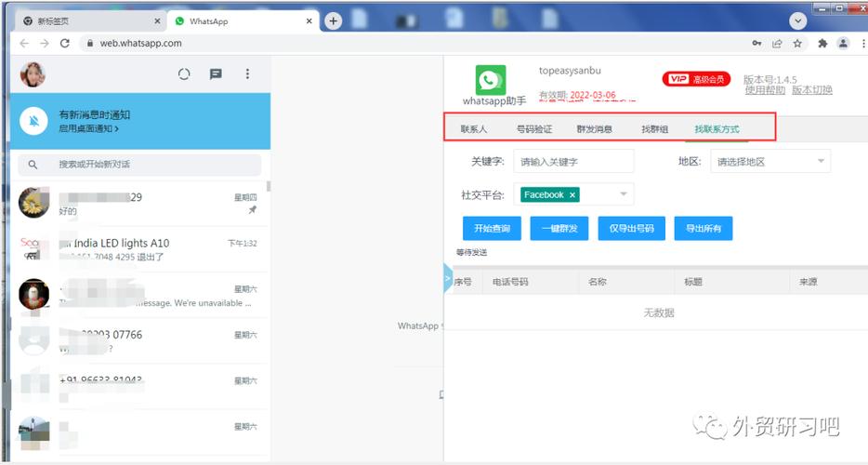Click the 搜索或开始新对话 search field
Screen dimensions: 868x465
139,165
